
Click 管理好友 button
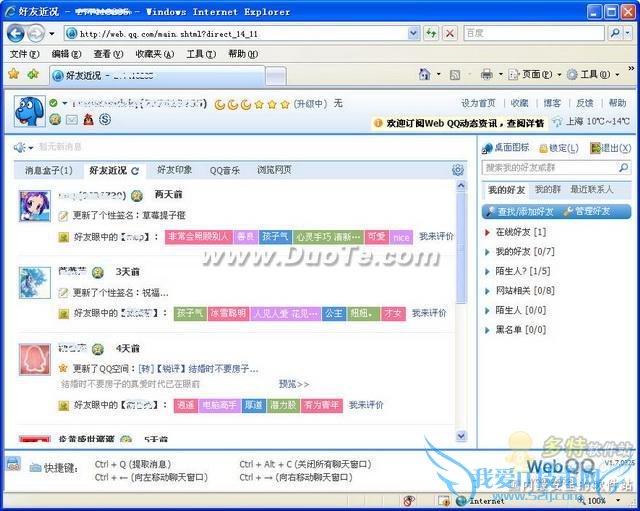tap(587, 211)
